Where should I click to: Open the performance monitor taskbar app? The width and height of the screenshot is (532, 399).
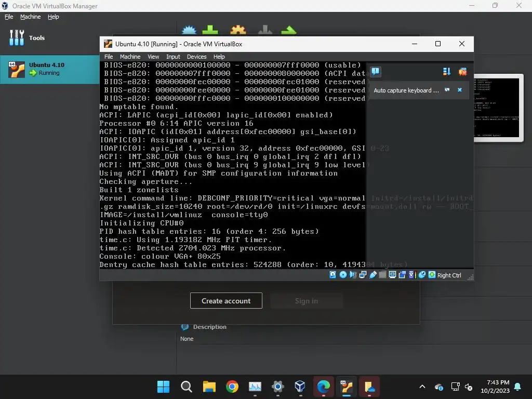click(255, 387)
